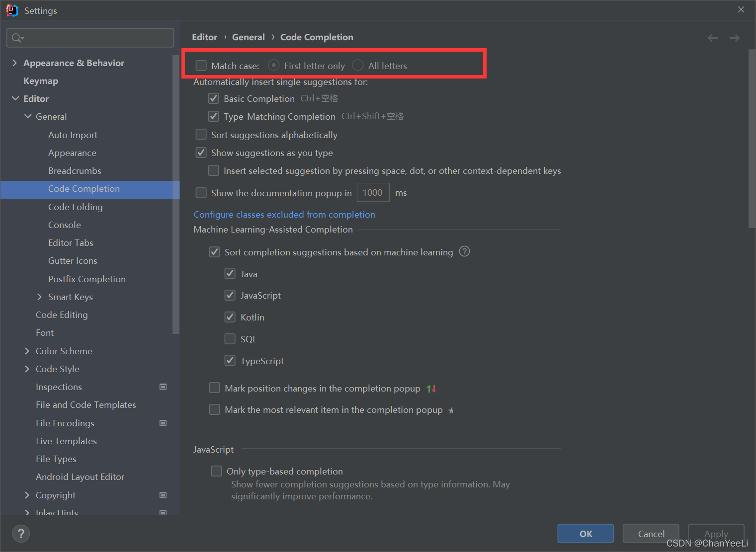The image size is (756, 552).
Task: Click the project-level icon beside File Encodings
Action: [x=163, y=423]
